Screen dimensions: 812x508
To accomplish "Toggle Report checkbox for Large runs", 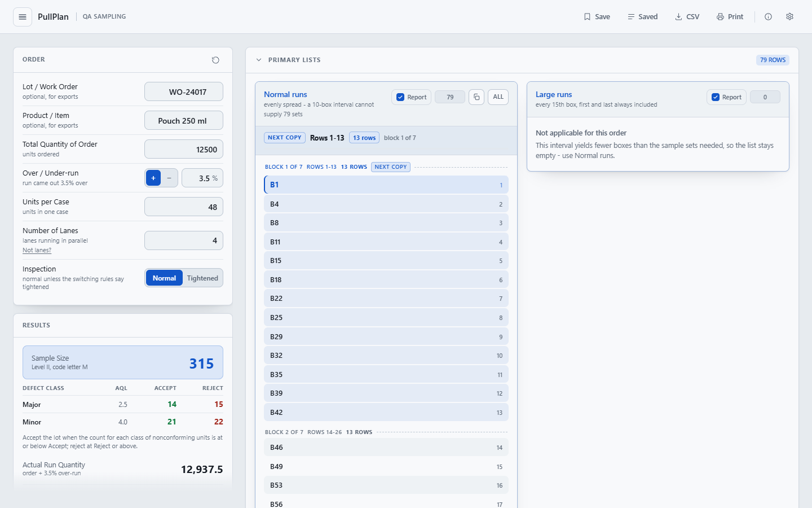I will 716,97.
